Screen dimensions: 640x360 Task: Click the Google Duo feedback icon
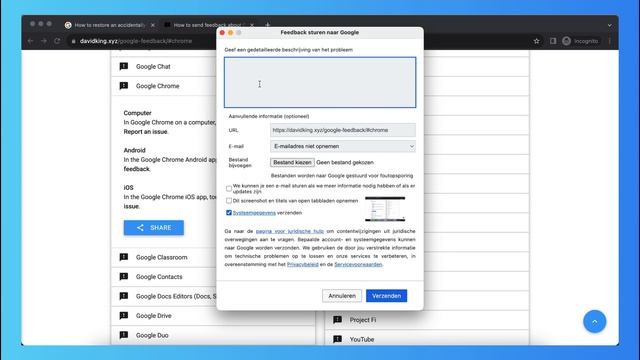(124, 335)
